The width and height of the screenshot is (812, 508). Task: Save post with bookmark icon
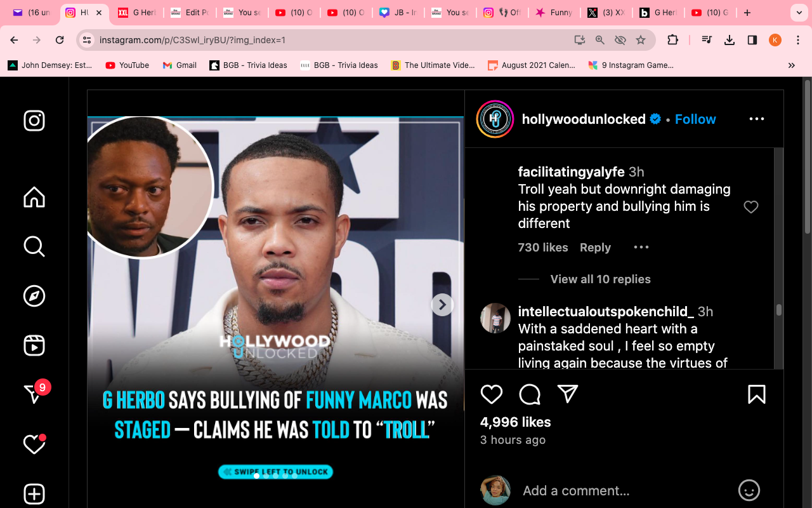click(756, 394)
